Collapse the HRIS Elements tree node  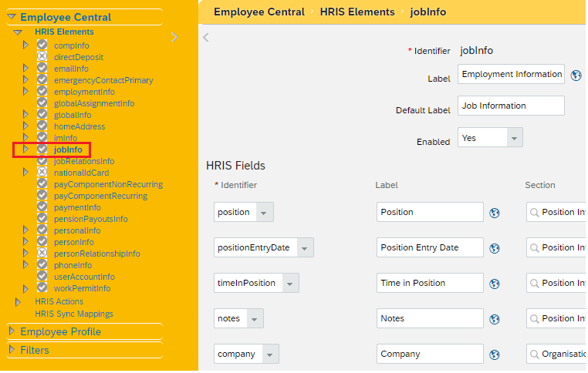[18, 32]
